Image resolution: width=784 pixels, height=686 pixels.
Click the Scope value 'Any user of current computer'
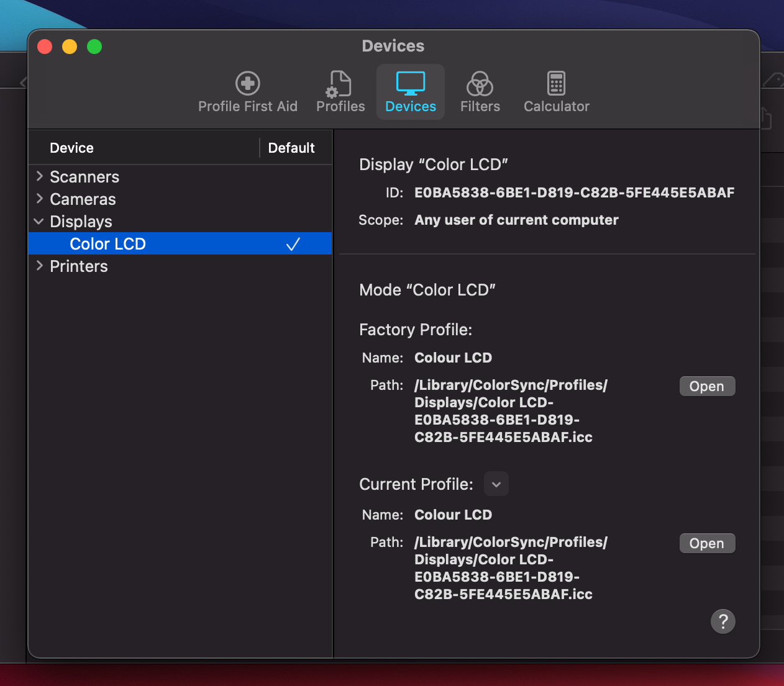pos(516,220)
